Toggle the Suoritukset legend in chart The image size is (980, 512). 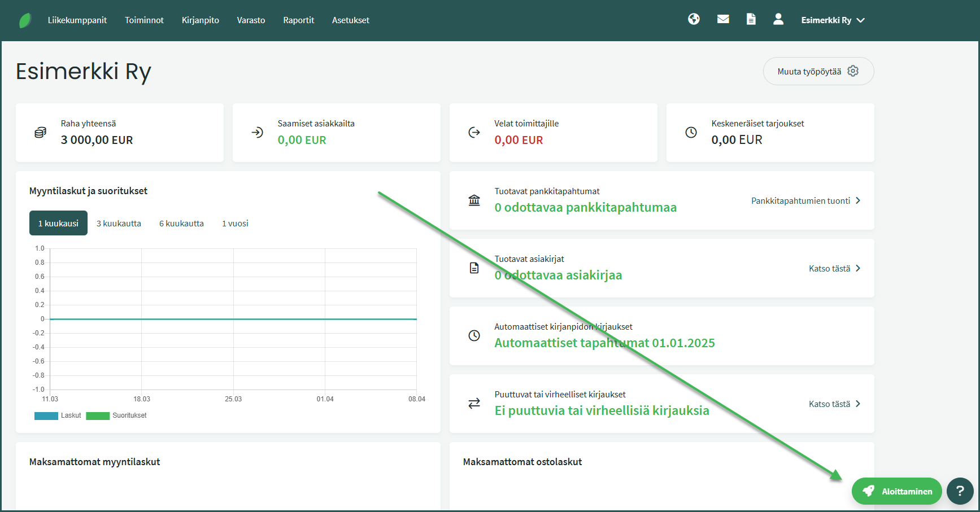click(x=116, y=415)
